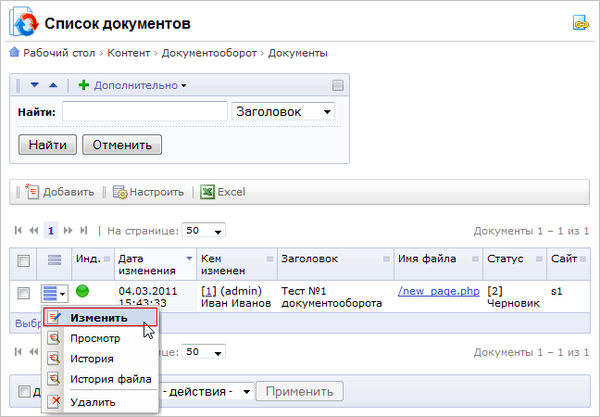Image resolution: width=600 pixels, height=417 pixels.
Task: Select История файла in the context menu
Action: coord(110,379)
